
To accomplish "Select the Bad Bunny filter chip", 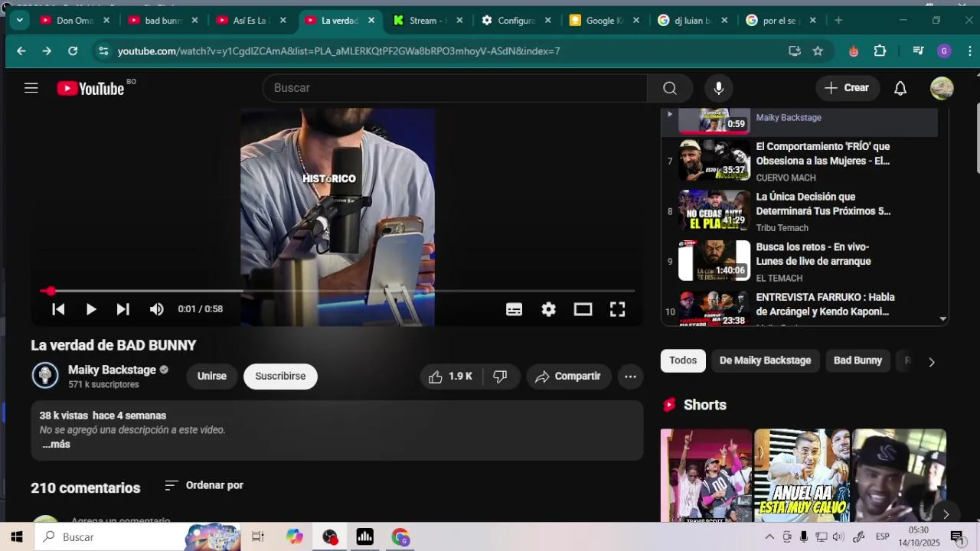I will tap(857, 360).
